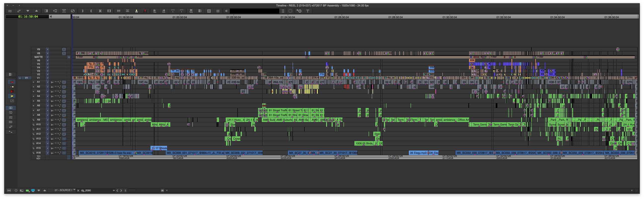Click the Remove Effect icon in toolbar

[x=73, y=11]
